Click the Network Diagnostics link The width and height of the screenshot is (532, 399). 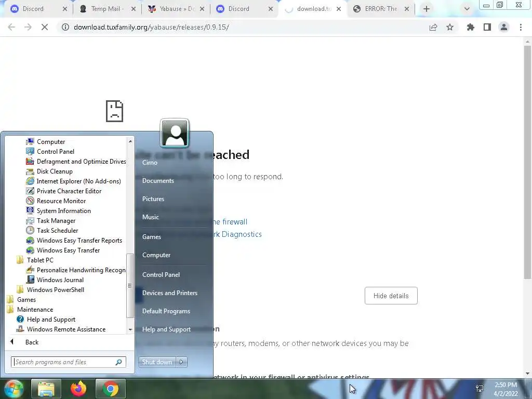(x=238, y=234)
